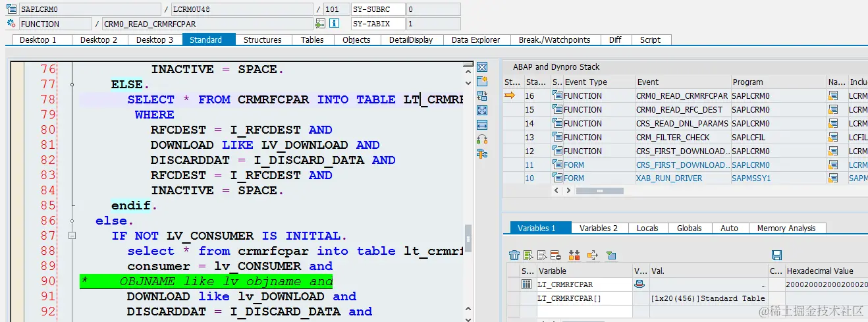Click the swap/exchange tool icon

482,96
